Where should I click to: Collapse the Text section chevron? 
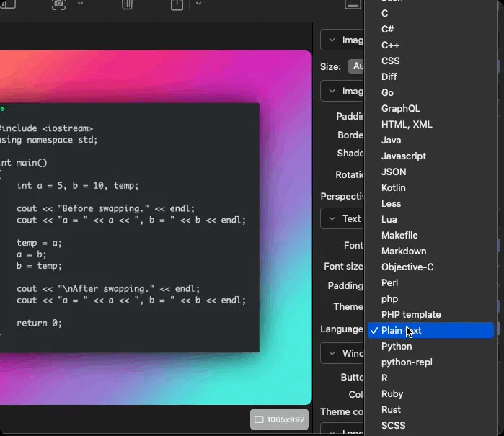[332, 218]
